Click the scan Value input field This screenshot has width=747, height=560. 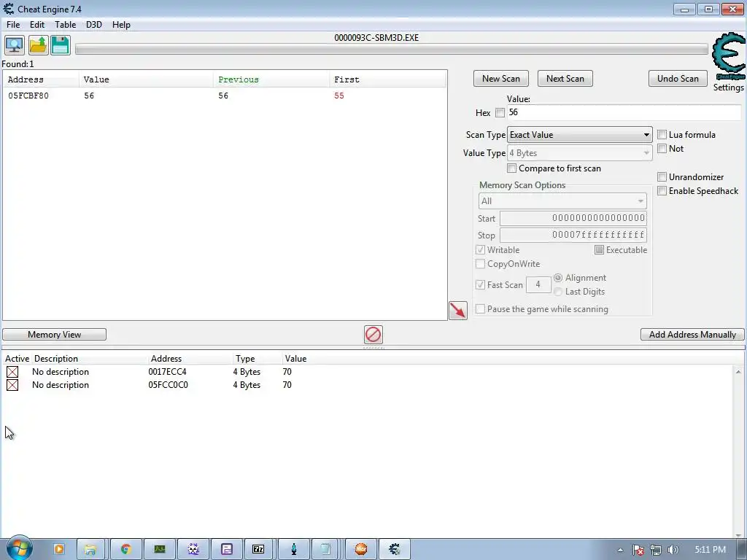click(624, 112)
